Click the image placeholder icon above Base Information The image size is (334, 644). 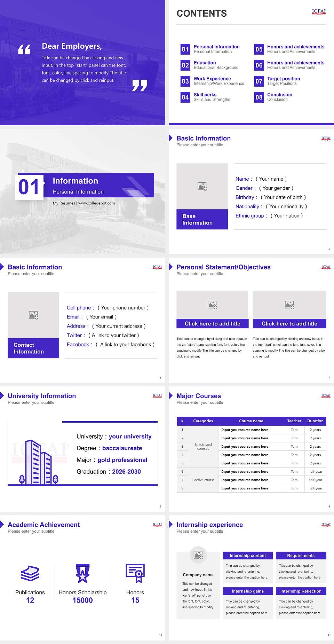click(x=202, y=187)
